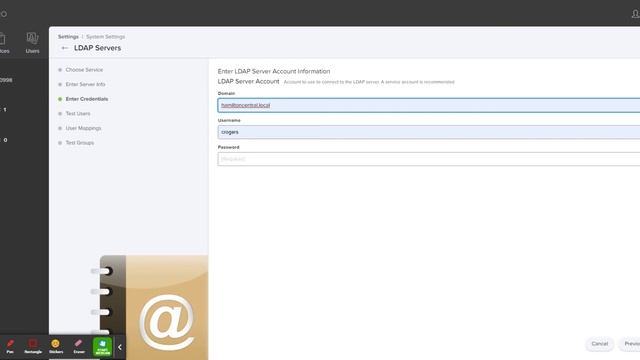Click the Enter LDAP Server Account Information heading

click(x=274, y=71)
